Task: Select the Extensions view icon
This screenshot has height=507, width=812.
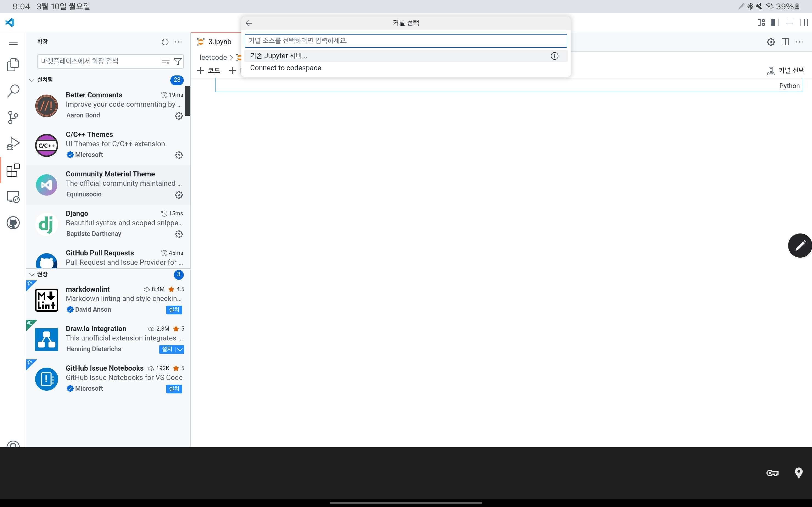Action: (13, 170)
